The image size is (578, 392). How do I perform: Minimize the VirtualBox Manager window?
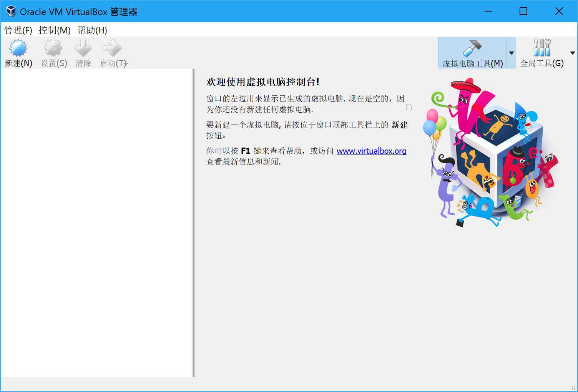pos(488,12)
